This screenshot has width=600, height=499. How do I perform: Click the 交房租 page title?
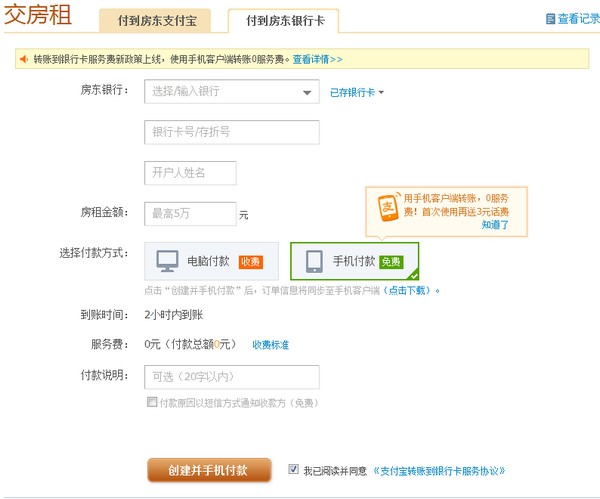38,15
